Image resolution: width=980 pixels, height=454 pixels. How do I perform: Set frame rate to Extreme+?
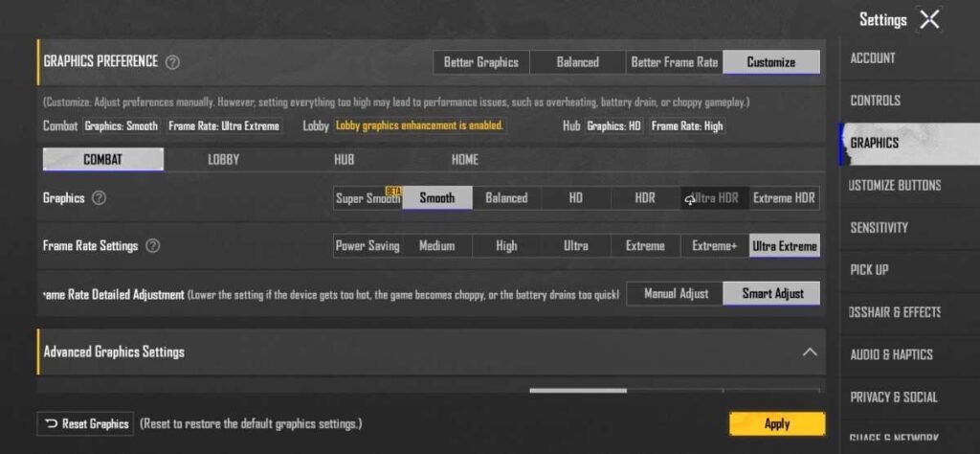(714, 246)
